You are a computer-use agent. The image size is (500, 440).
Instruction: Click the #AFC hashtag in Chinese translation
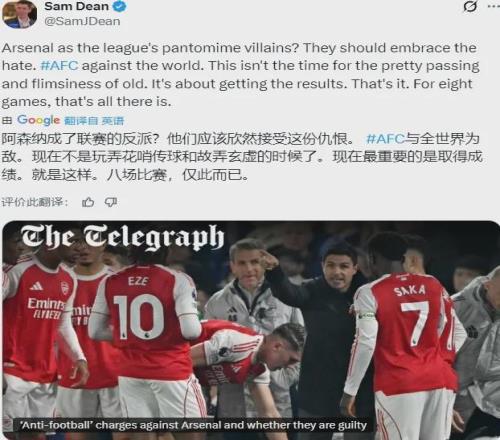385,139
